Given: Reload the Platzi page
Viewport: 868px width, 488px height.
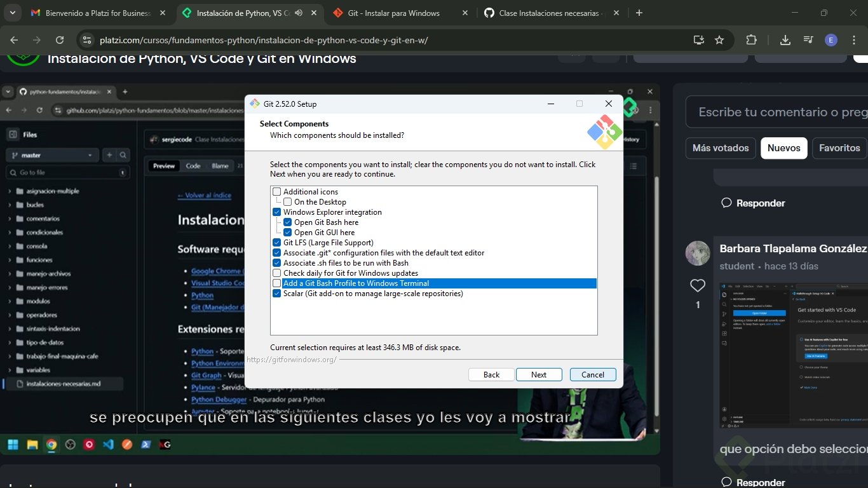Looking at the screenshot, I should (60, 40).
